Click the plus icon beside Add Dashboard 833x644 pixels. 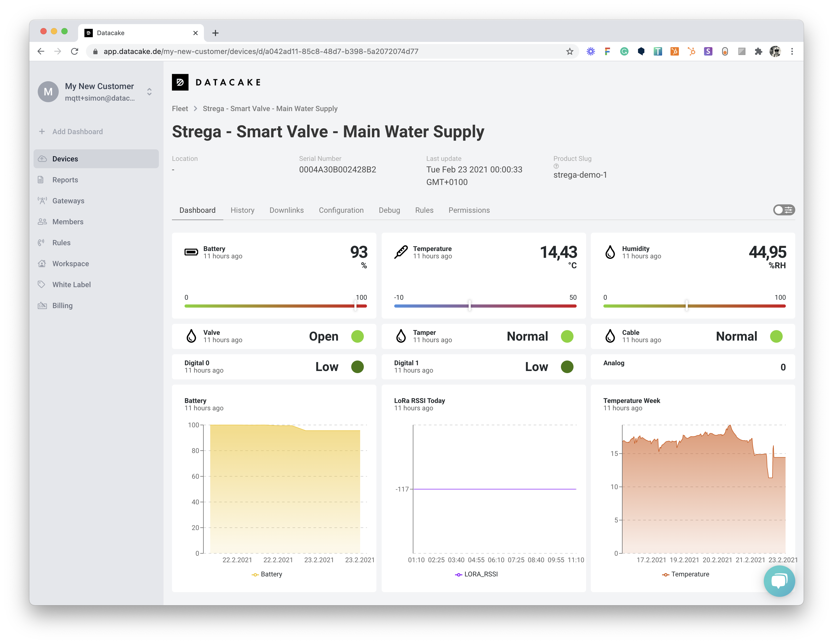(42, 132)
